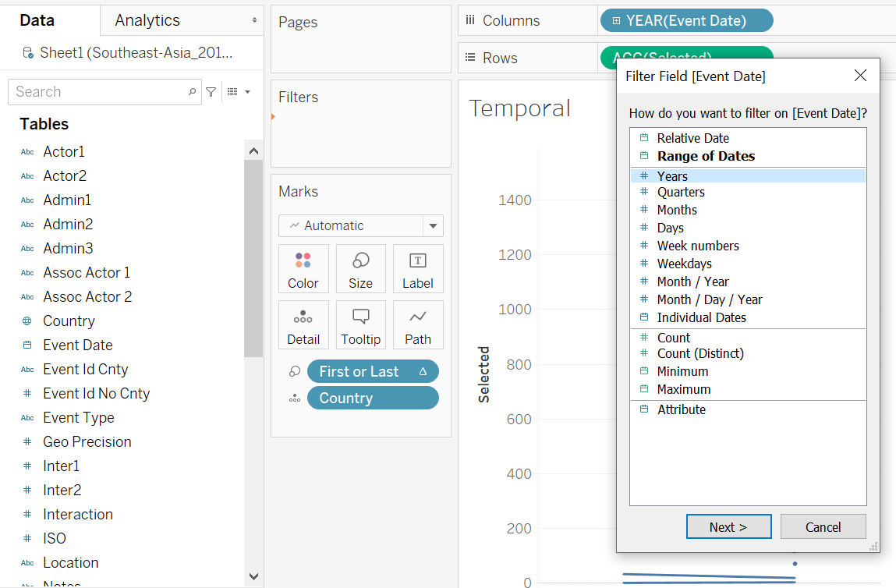Open the Automatic mark type dropdown
The height and width of the screenshot is (588, 896).
[433, 226]
